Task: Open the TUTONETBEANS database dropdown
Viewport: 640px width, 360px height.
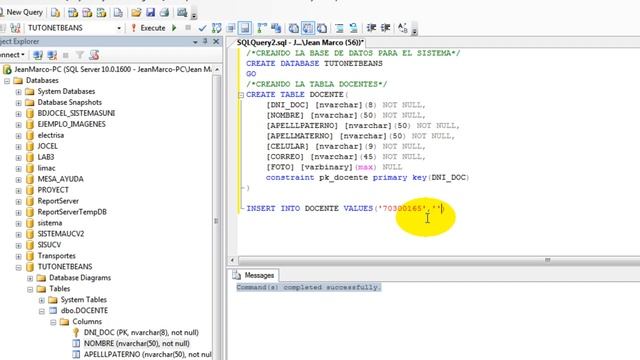Action: click(x=119, y=28)
